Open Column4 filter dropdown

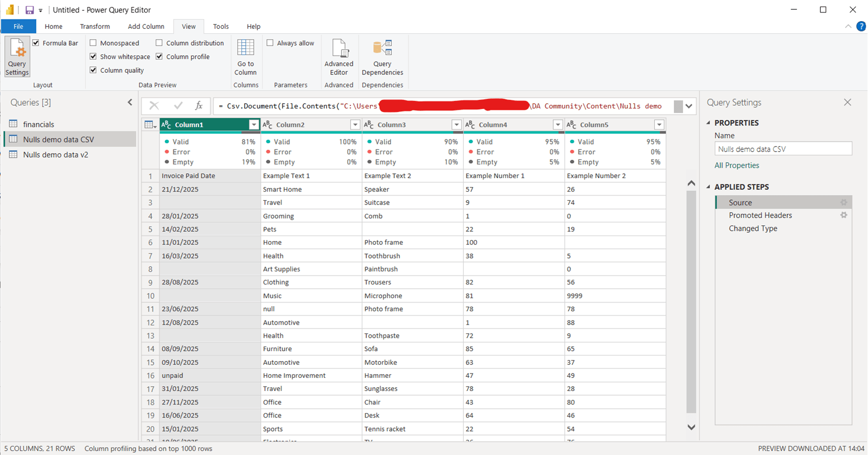tap(558, 125)
